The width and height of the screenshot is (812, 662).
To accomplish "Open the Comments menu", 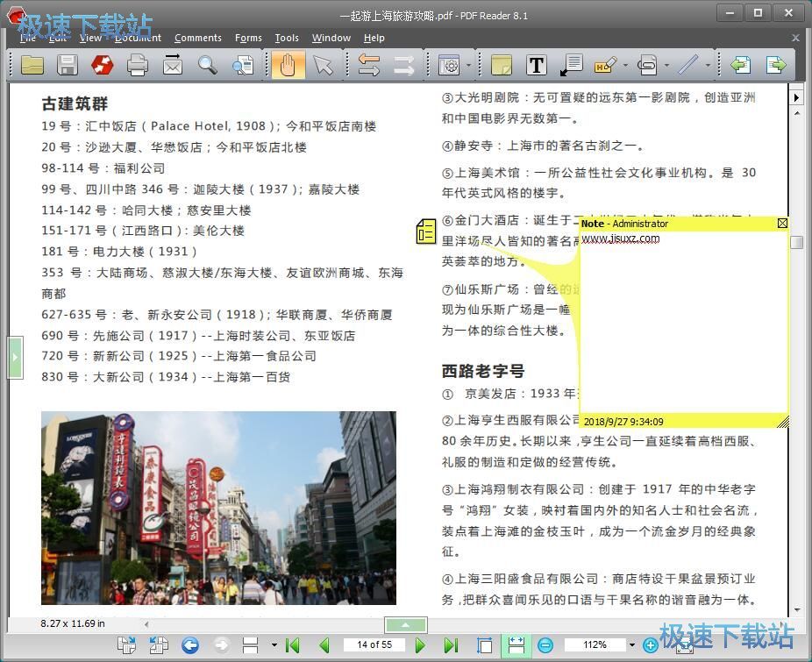I will (197, 38).
